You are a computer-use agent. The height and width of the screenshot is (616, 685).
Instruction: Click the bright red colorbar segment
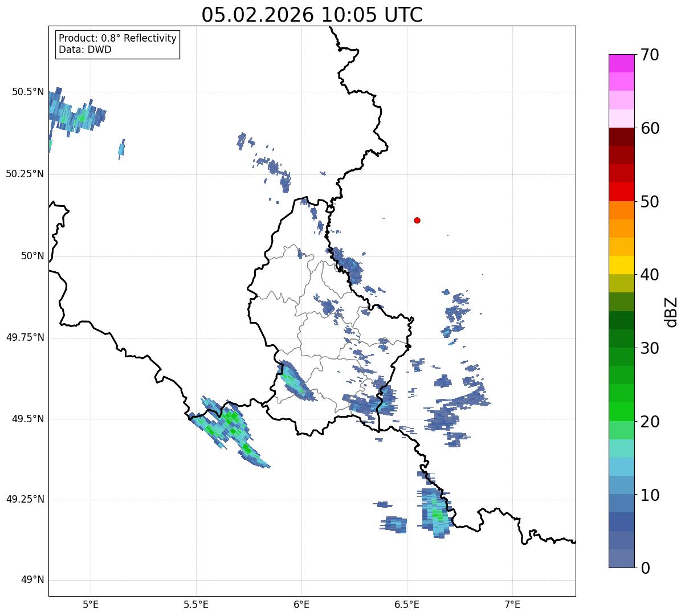pos(621,191)
